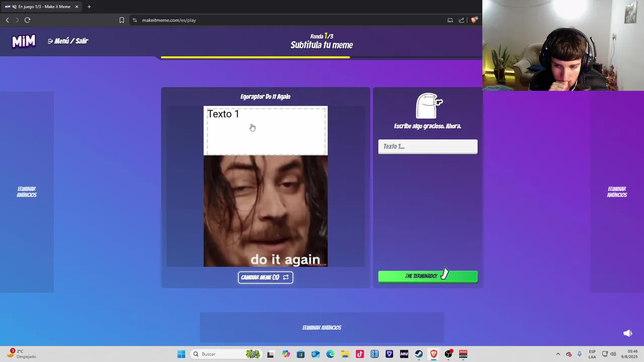Viewport: 644px width, 362px height.
Task: Open the MM app taskbar icon
Action: click(404, 354)
